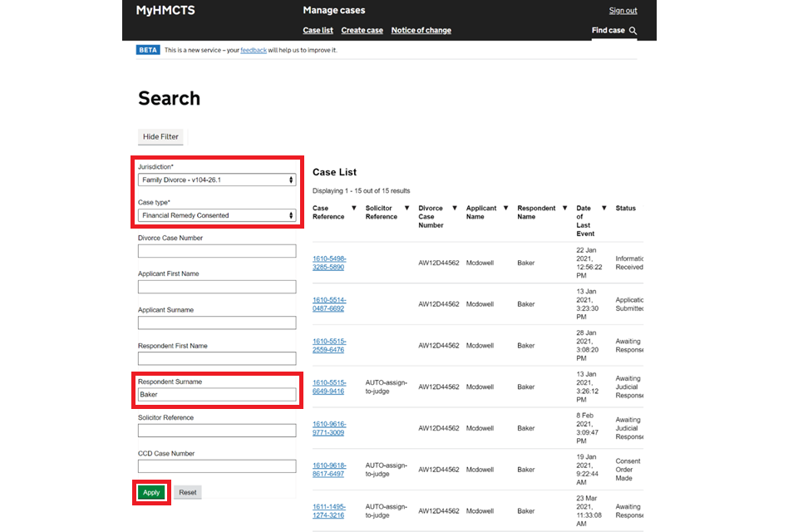
Task: Open the Case list menu item
Action: 318,31
